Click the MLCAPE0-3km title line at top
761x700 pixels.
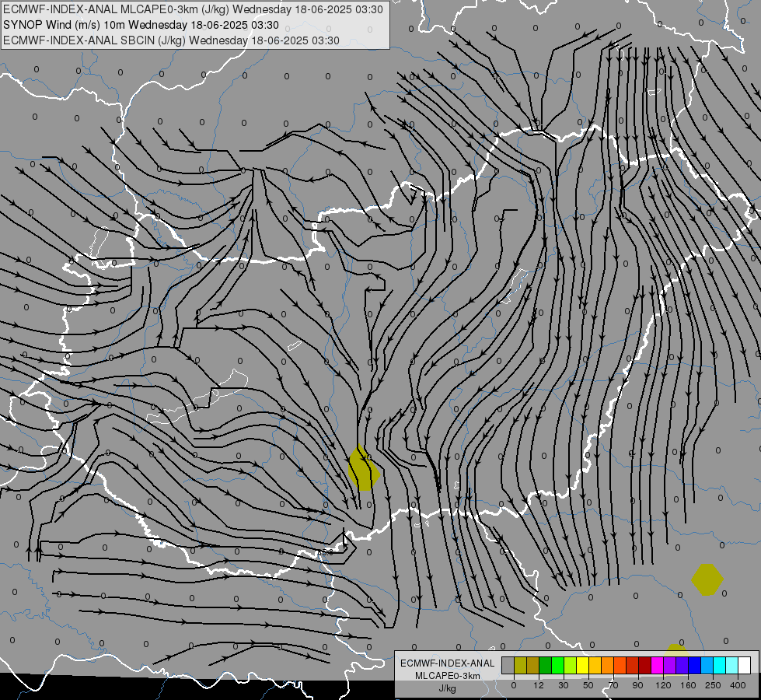click(193, 9)
